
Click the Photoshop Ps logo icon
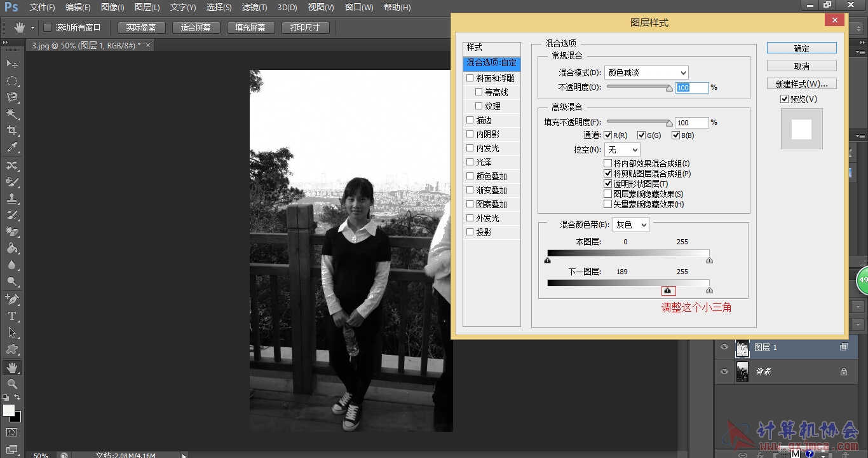coord(11,7)
